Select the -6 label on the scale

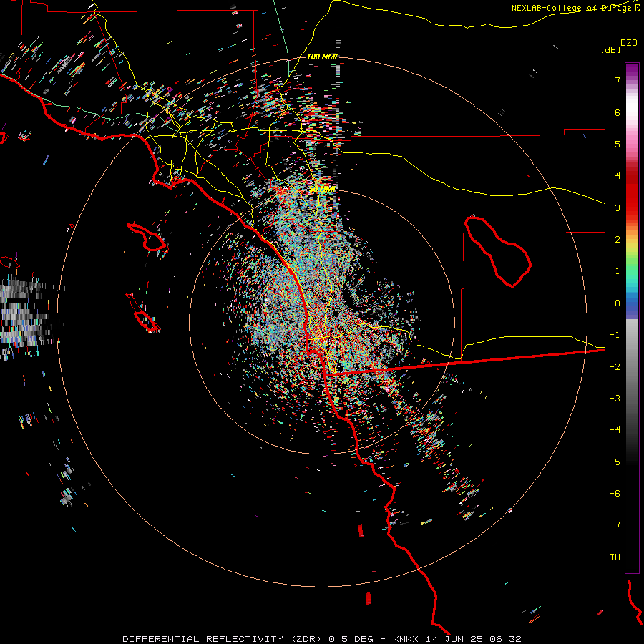pos(615,494)
